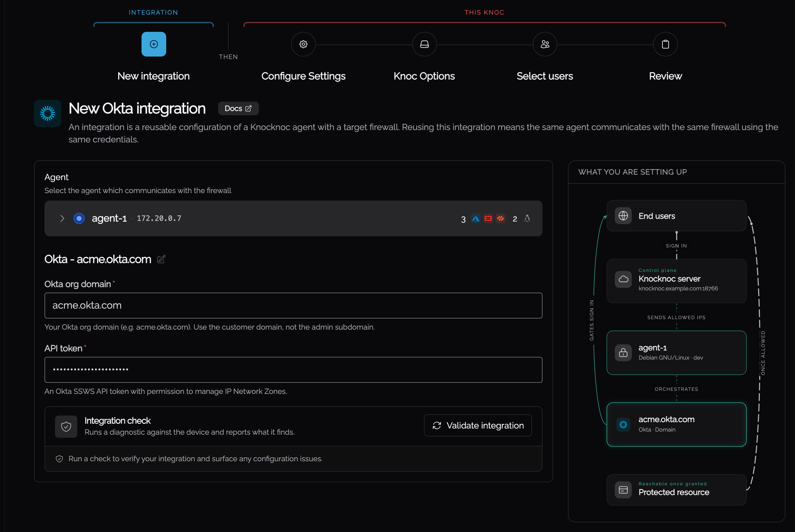
Task: Click the 'Select users' step label
Action: 545,76
